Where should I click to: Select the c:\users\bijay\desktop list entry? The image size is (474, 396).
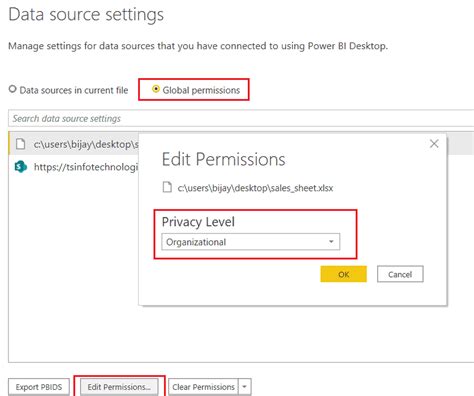(74, 144)
